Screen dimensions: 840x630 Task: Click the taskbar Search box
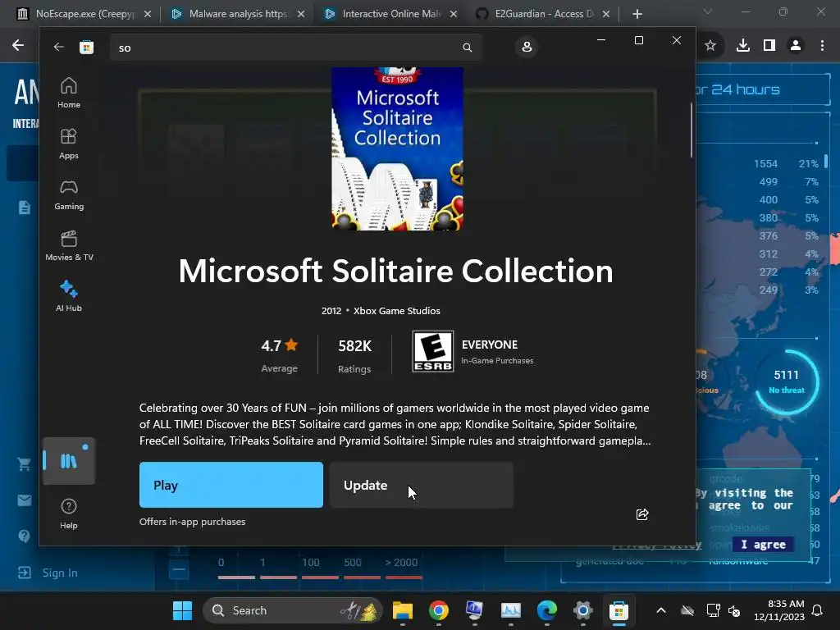tap(293, 610)
